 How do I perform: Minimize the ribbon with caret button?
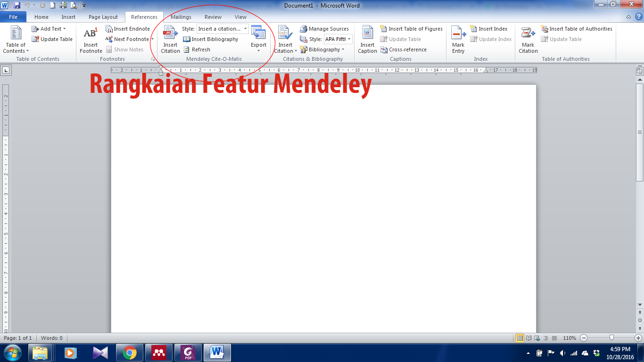point(629,17)
